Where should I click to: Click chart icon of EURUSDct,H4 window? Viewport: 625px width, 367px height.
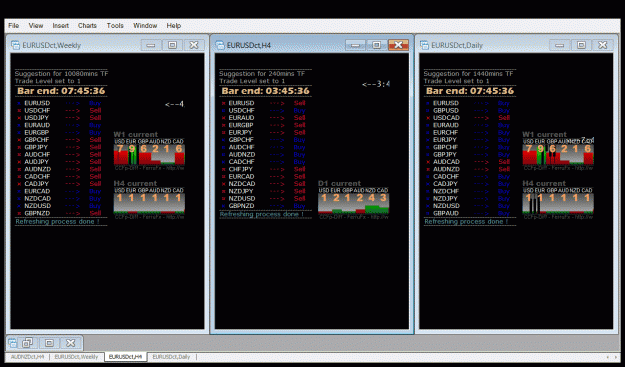click(220, 45)
